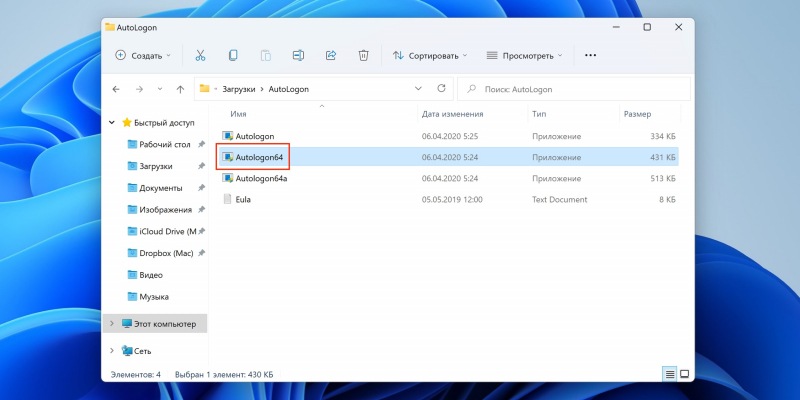Click the 05.05.2019 12:00 date cell
Image resolution: width=800 pixels, height=400 pixels.
[452, 199]
